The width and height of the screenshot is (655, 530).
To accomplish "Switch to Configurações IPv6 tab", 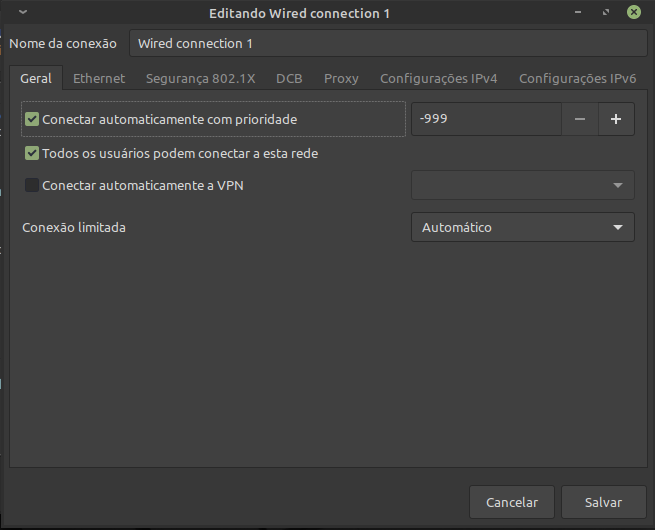I will [x=577, y=78].
